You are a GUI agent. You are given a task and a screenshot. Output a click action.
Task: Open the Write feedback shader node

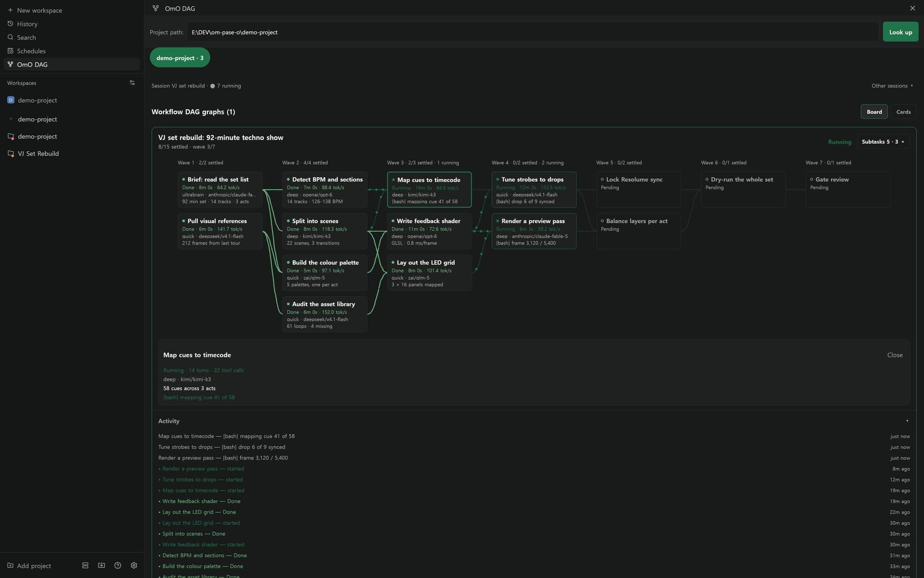429,231
